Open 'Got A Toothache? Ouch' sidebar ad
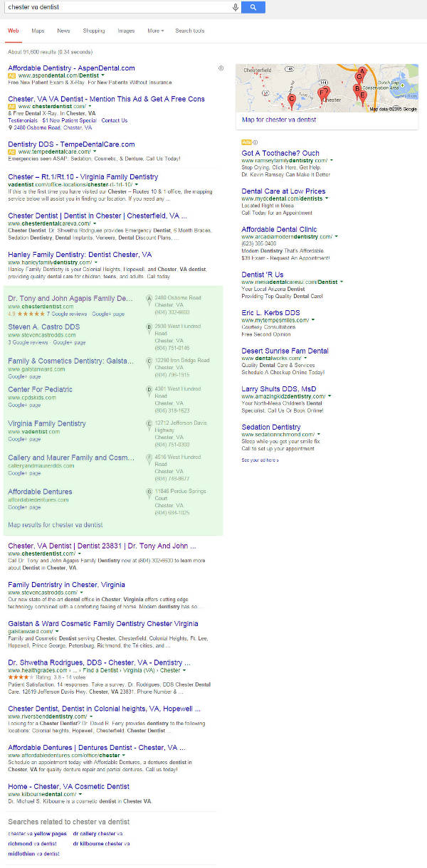This screenshot has width=427, height=868. (x=280, y=153)
